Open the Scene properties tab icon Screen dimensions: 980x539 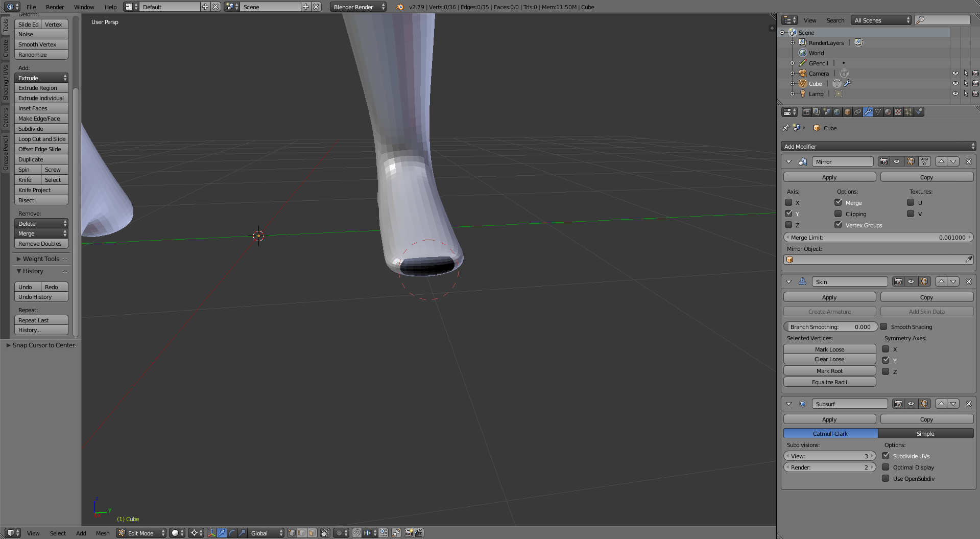(827, 112)
